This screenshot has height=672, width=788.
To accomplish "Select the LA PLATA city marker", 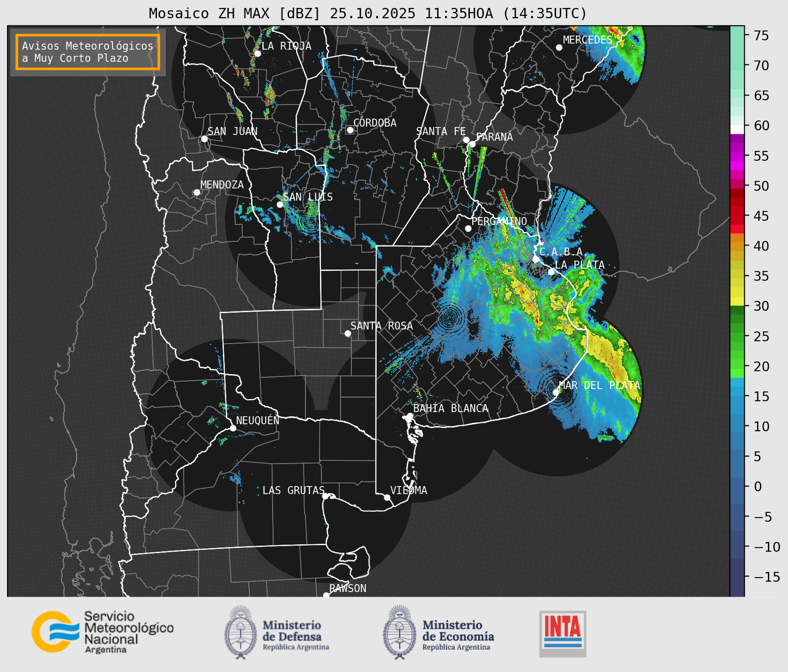I will [x=551, y=272].
